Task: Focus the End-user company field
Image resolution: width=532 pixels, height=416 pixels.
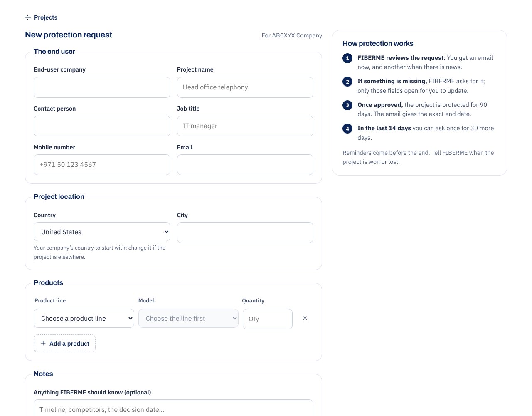Action: [x=102, y=87]
